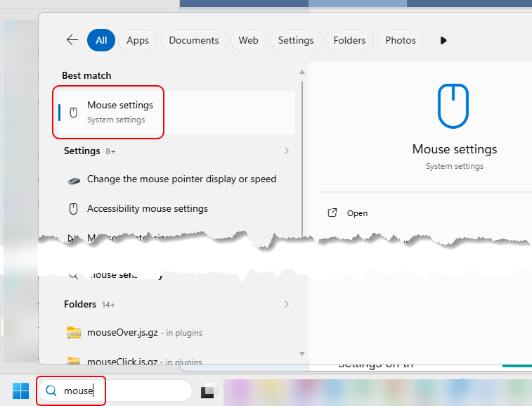Click the mouseOver.js.gz zip folder icon
Viewport: 532px width, 406px height.
tap(74, 333)
